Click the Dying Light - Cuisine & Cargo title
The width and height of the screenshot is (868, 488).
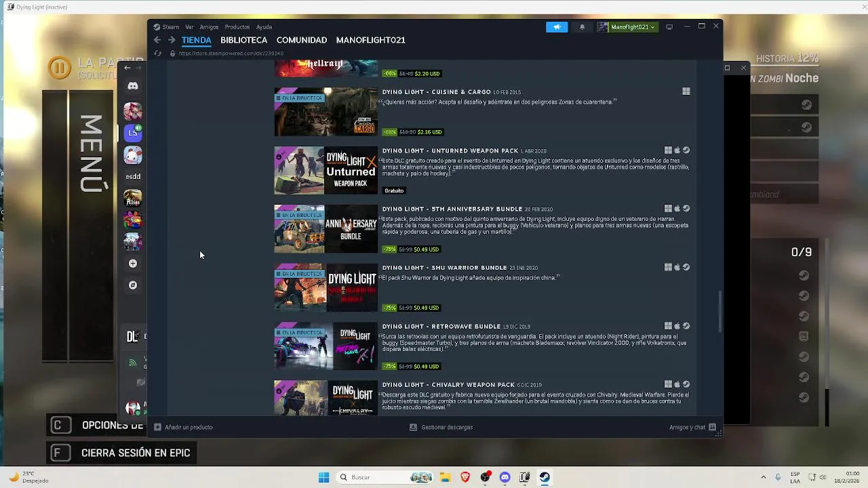tap(437, 92)
